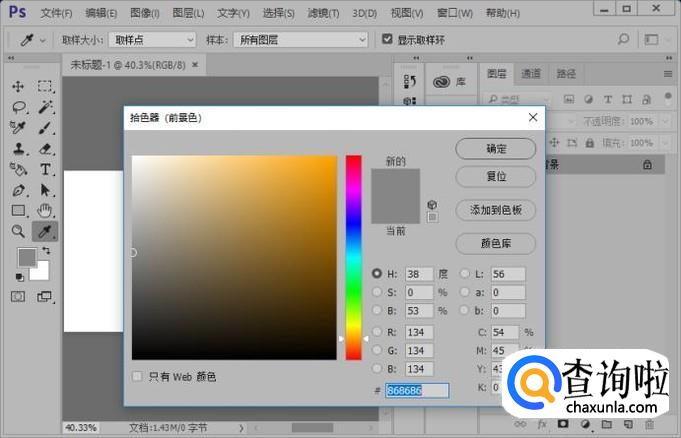Select the S saturation radio button
This screenshot has width=681, height=438.
click(x=377, y=292)
